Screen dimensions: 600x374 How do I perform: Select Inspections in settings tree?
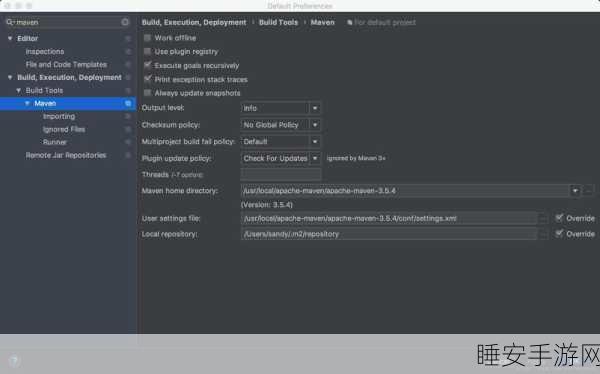tap(45, 51)
